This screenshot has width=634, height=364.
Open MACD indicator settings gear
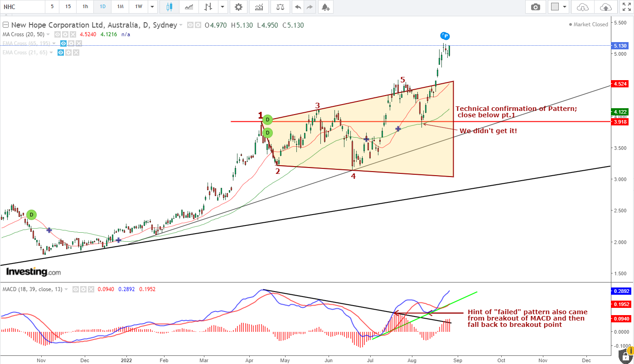click(83, 289)
